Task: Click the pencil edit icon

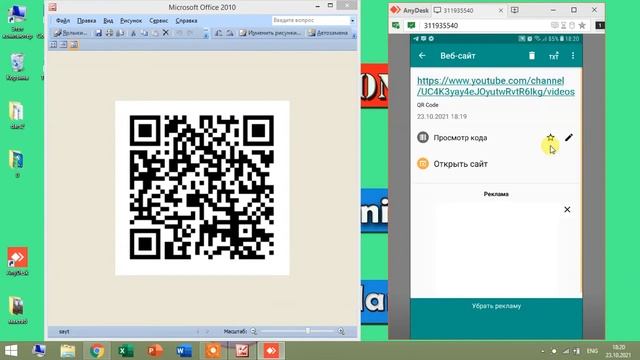Action: [569, 138]
